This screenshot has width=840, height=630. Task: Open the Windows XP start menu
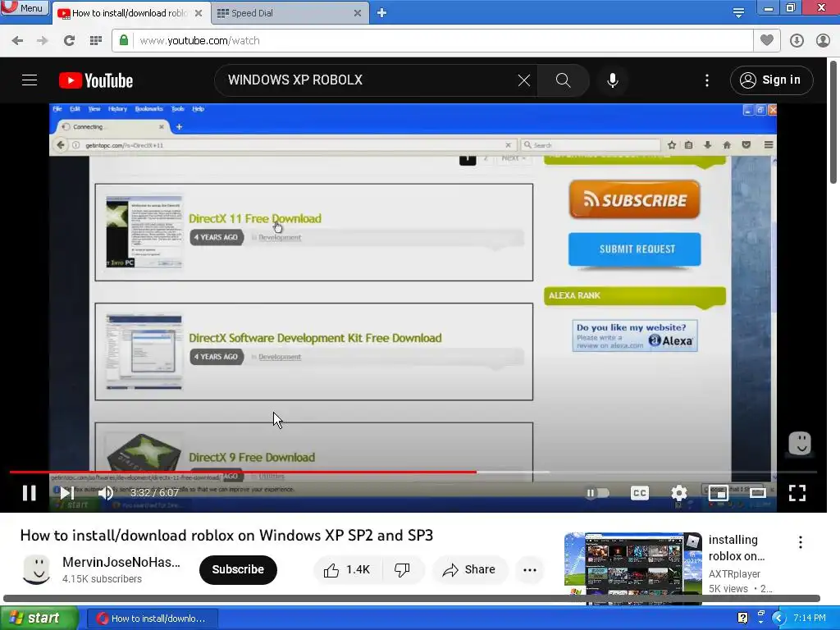pos(39,619)
